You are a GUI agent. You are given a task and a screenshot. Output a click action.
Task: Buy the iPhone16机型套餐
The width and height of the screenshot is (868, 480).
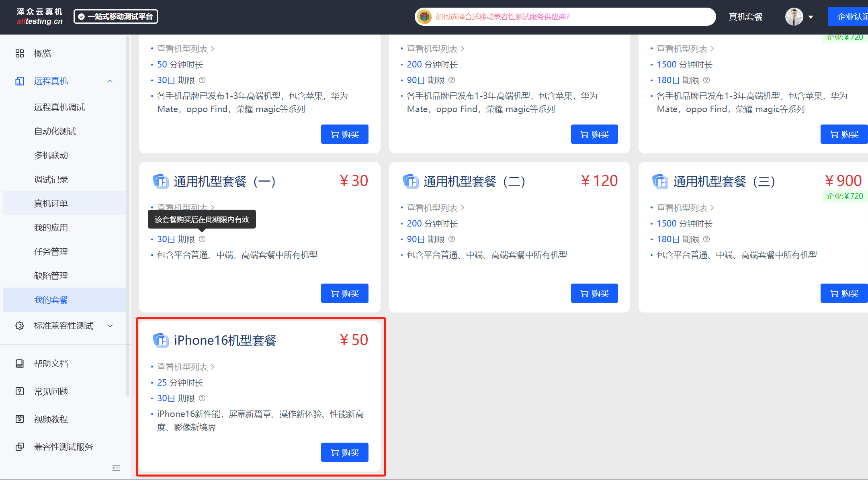(345, 452)
